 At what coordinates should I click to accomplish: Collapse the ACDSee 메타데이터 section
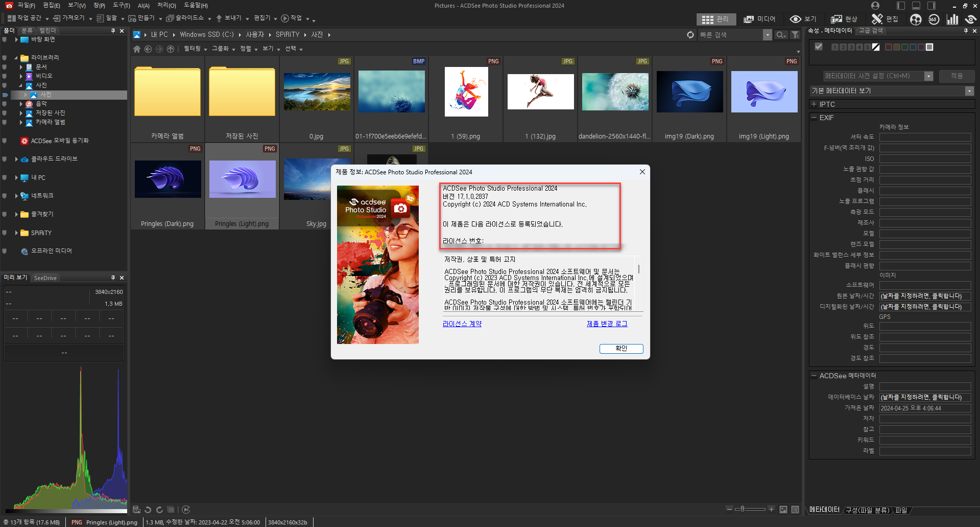click(814, 376)
